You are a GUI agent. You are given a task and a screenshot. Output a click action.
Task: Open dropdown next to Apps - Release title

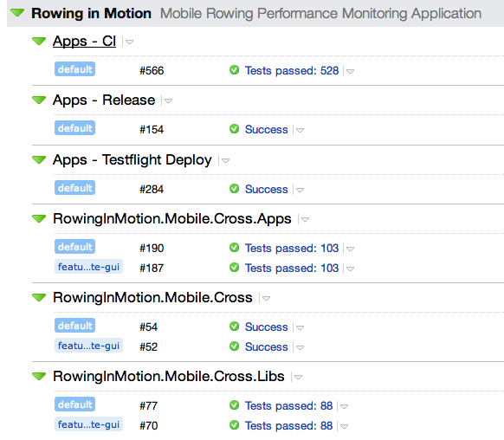pyautogui.click(x=168, y=101)
